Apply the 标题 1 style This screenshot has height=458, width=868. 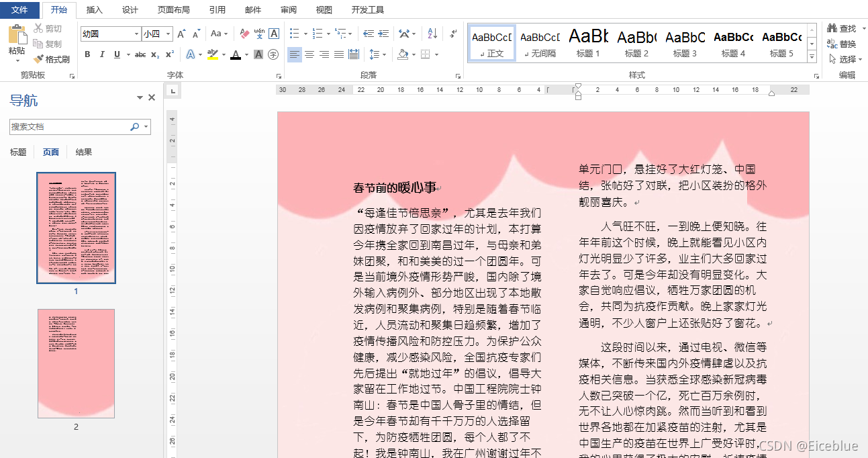pos(588,44)
